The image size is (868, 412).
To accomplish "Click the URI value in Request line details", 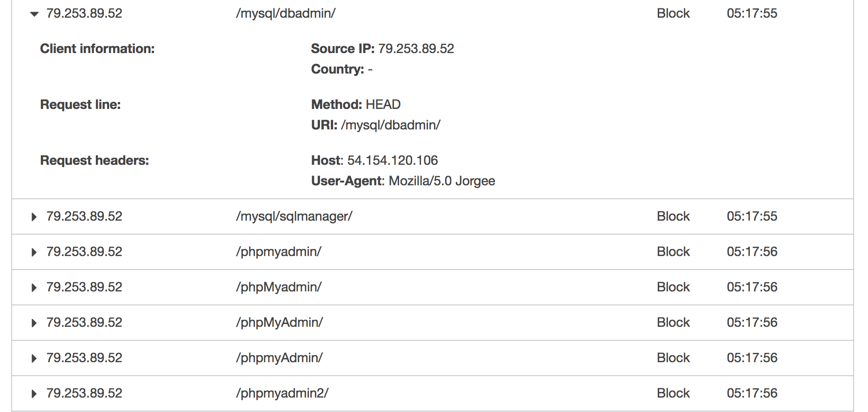I will 391,125.
